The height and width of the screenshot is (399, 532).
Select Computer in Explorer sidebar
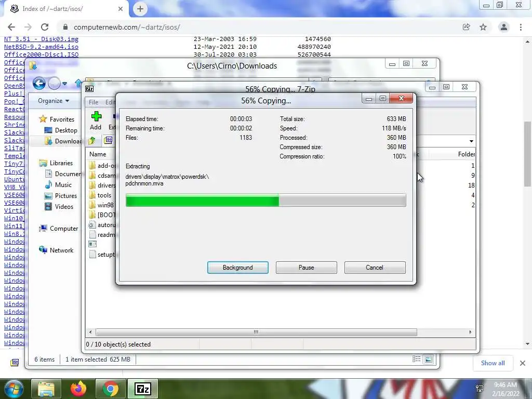click(64, 229)
